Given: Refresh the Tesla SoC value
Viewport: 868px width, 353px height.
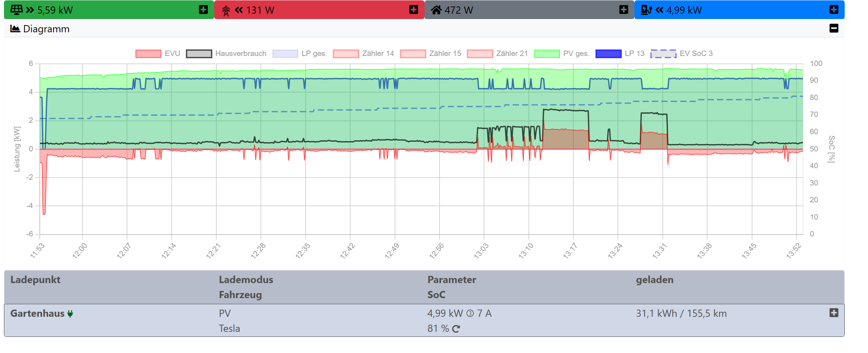Looking at the screenshot, I should tap(456, 329).
